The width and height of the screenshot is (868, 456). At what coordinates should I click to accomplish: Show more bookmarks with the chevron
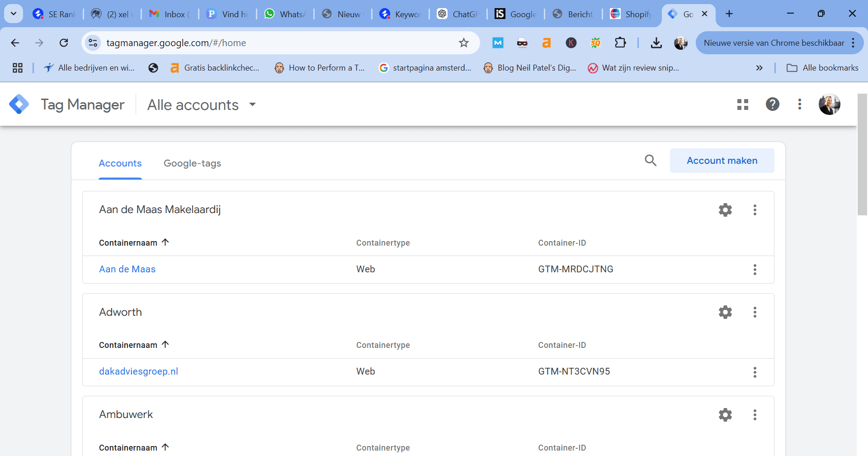(x=759, y=68)
